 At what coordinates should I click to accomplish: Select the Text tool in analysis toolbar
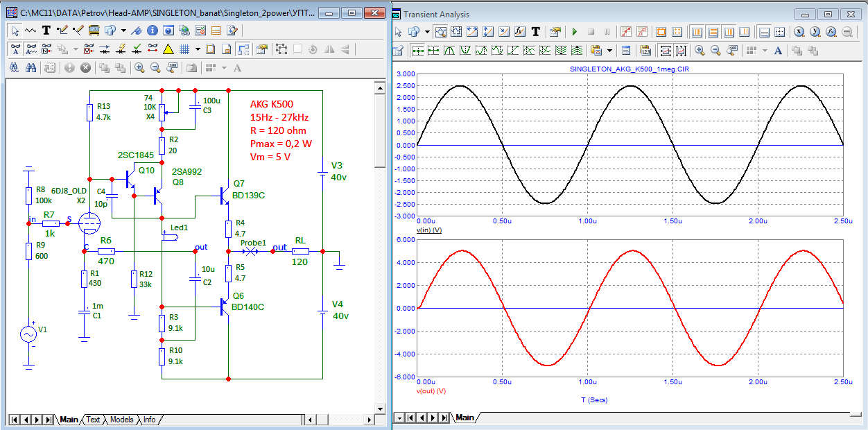(535, 32)
